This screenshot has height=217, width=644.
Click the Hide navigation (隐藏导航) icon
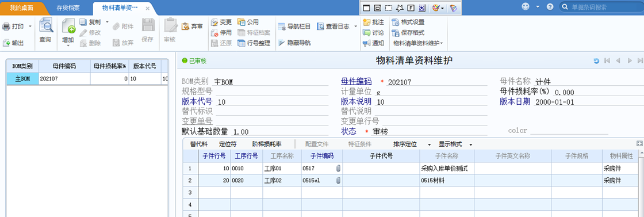pos(282,43)
